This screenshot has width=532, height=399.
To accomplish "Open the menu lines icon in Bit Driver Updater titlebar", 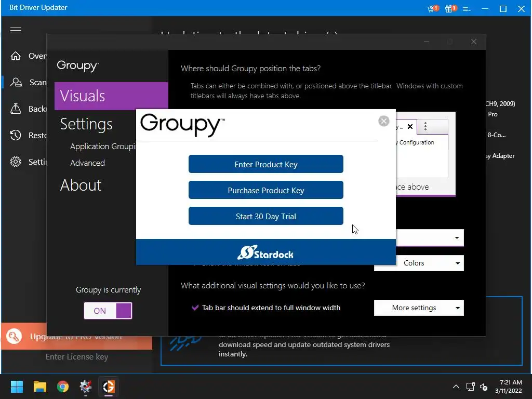I will [x=467, y=9].
